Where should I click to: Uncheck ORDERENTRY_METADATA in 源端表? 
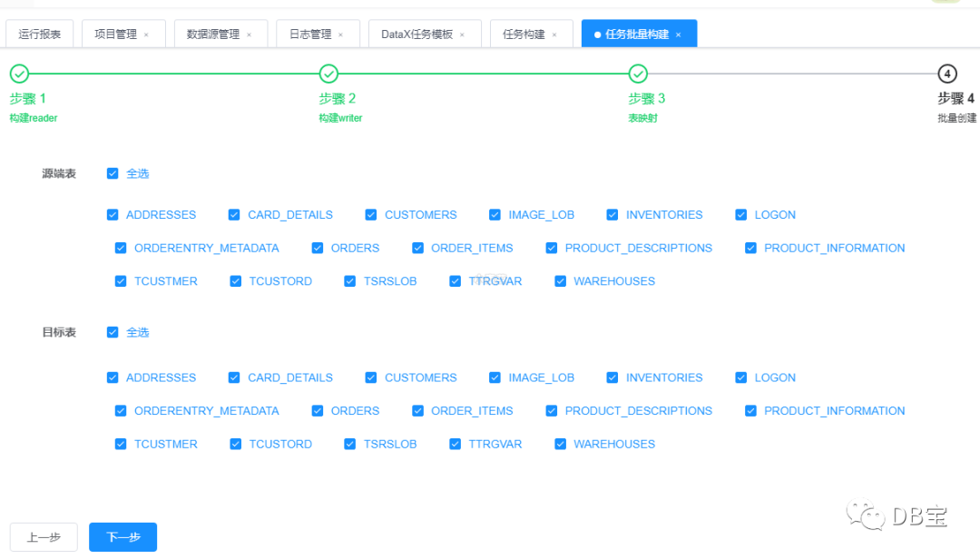121,248
